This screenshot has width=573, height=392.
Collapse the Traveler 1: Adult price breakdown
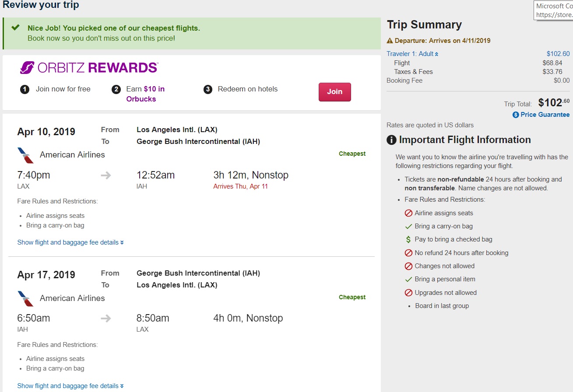[x=412, y=54]
